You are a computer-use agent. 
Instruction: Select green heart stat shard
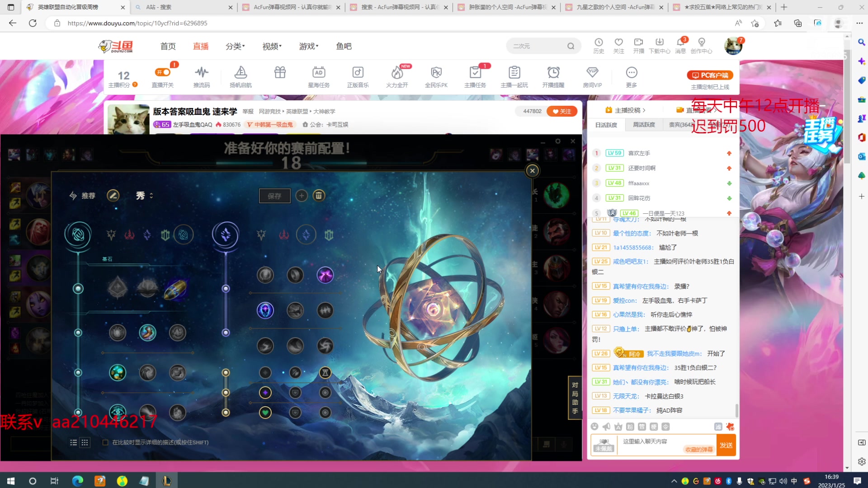[x=265, y=413]
